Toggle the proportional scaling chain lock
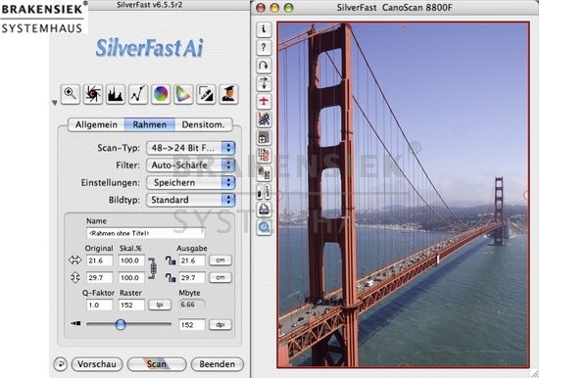 [x=152, y=268]
